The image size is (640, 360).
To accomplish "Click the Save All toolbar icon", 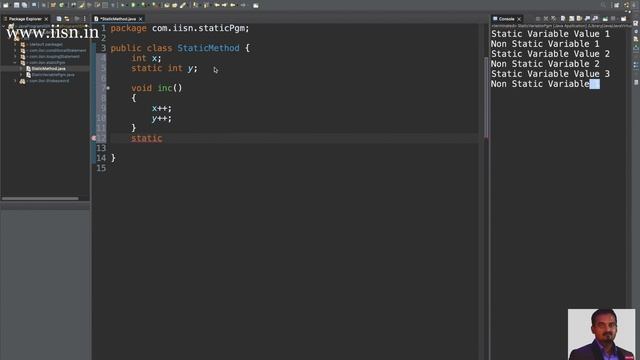I will 24,5.
